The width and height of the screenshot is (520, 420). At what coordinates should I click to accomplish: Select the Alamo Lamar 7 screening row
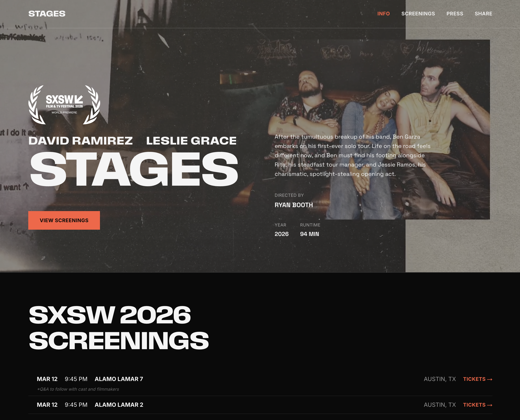click(x=260, y=383)
